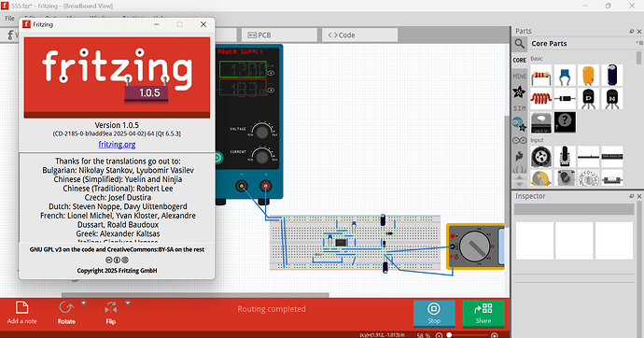Select the resistor part in Core Parts
Viewport: 644px width, 338px height.
(x=541, y=76)
